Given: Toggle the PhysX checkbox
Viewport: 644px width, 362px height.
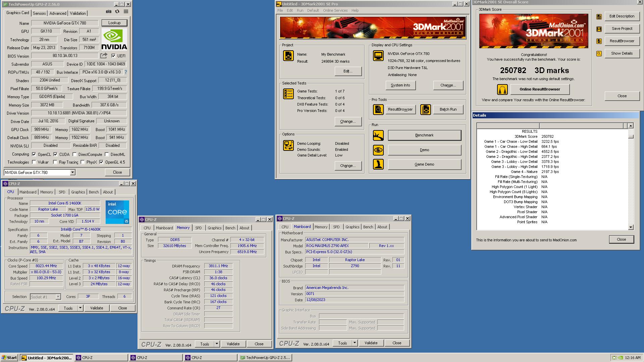Looking at the screenshot, I should click(83, 162).
